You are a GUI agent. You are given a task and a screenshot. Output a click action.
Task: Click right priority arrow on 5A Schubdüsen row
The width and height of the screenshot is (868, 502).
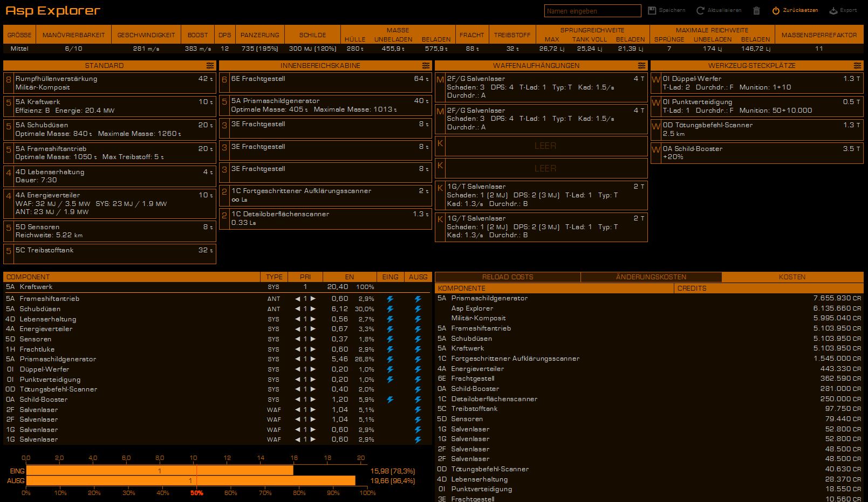pyautogui.click(x=313, y=309)
